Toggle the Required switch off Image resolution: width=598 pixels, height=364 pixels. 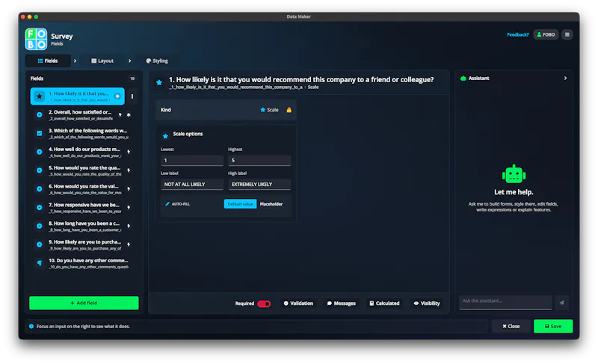pyautogui.click(x=264, y=303)
